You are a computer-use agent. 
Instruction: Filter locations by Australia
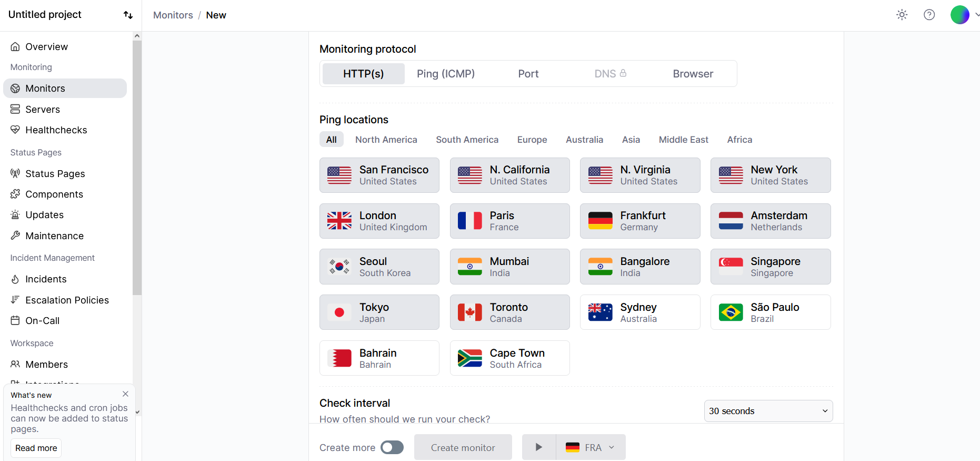(x=584, y=140)
